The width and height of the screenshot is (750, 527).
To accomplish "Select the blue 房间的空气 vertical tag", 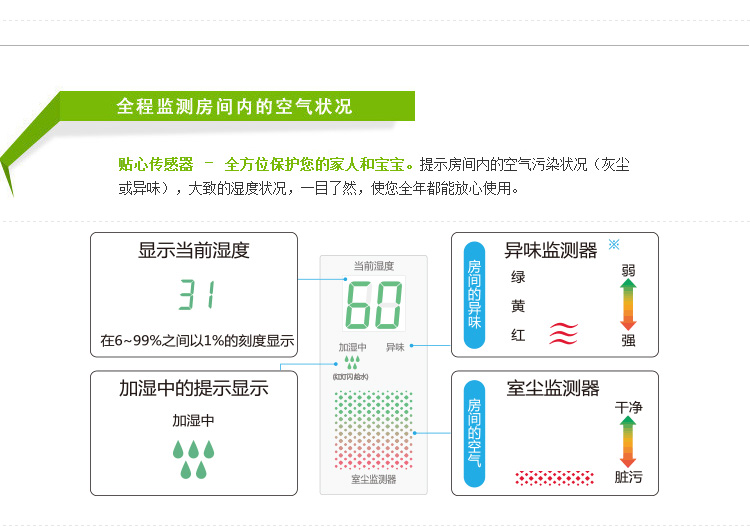I will pos(474,433).
